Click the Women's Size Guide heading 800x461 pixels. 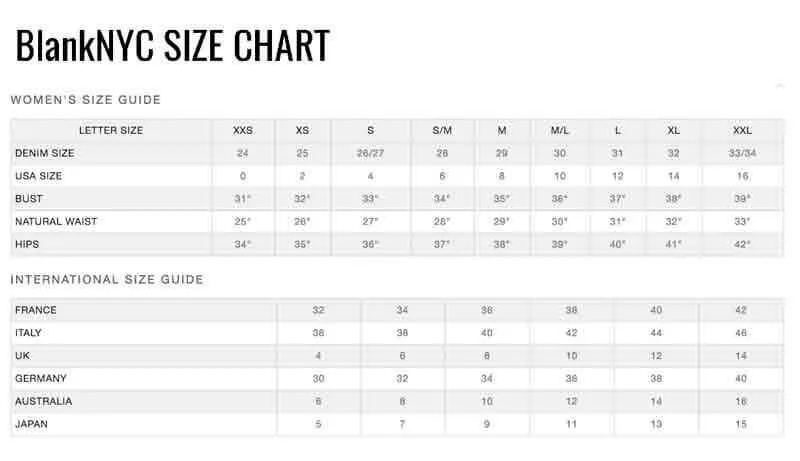86,100
